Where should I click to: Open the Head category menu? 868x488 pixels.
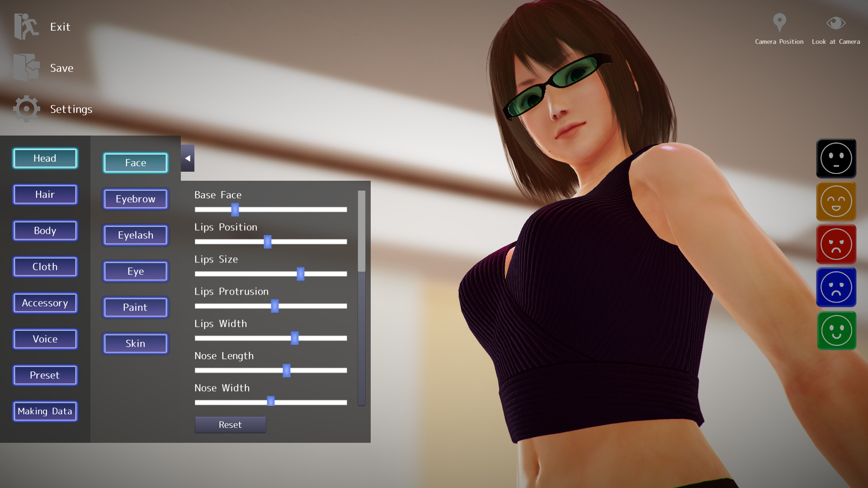(x=45, y=158)
